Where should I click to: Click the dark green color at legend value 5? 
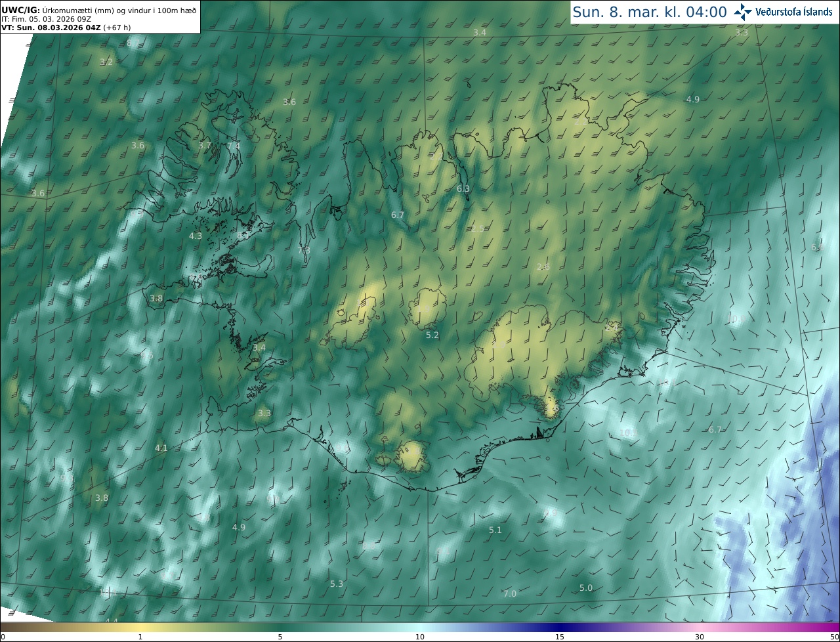point(280,627)
